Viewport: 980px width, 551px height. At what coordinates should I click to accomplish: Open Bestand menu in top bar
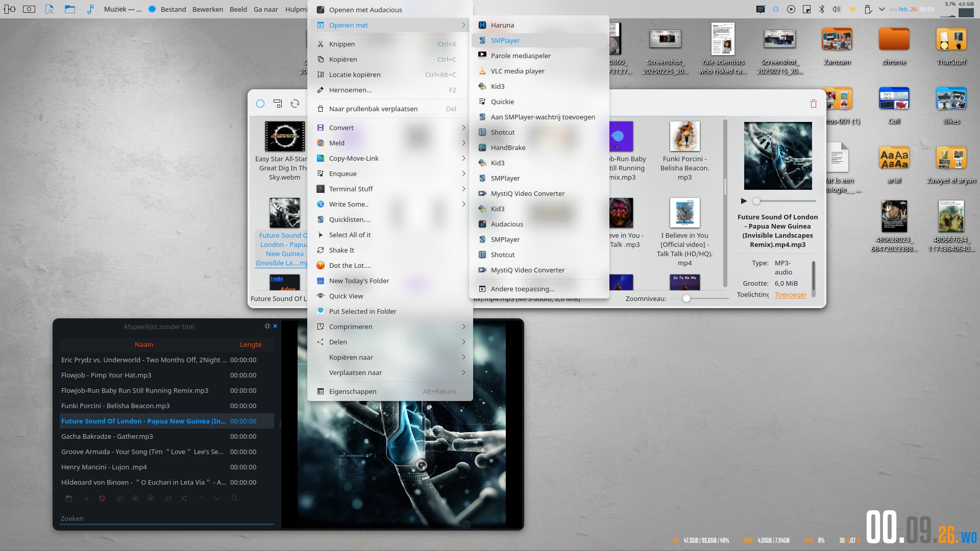[x=173, y=9]
